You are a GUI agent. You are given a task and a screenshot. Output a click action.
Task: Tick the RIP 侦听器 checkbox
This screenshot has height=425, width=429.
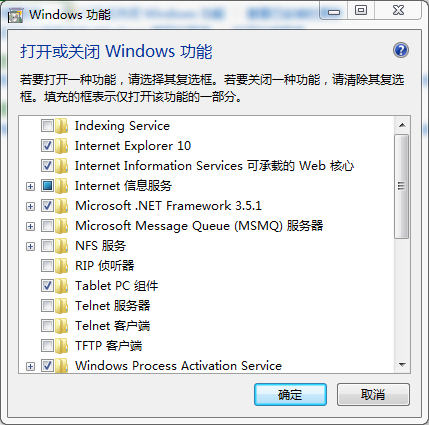tap(47, 266)
